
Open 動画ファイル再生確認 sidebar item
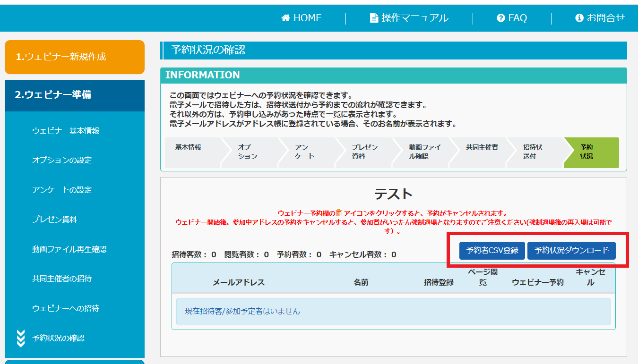click(69, 249)
